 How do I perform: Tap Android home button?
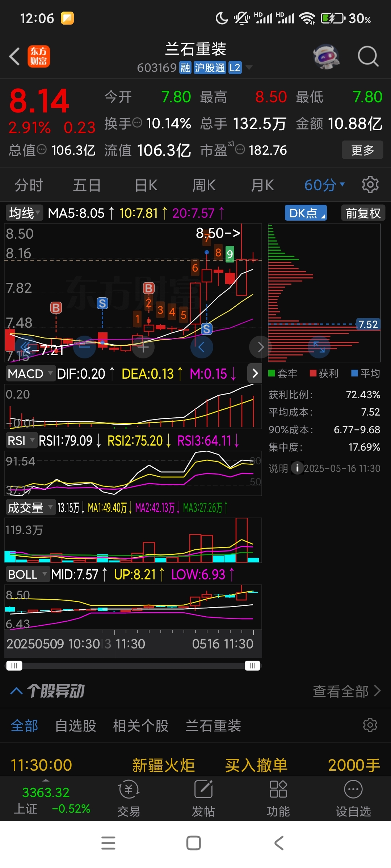pyautogui.click(x=194, y=843)
